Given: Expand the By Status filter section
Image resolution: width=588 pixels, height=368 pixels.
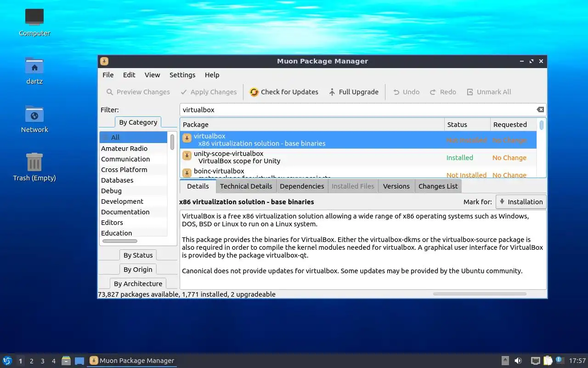Looking at the screenshot, I should (138, 255).
